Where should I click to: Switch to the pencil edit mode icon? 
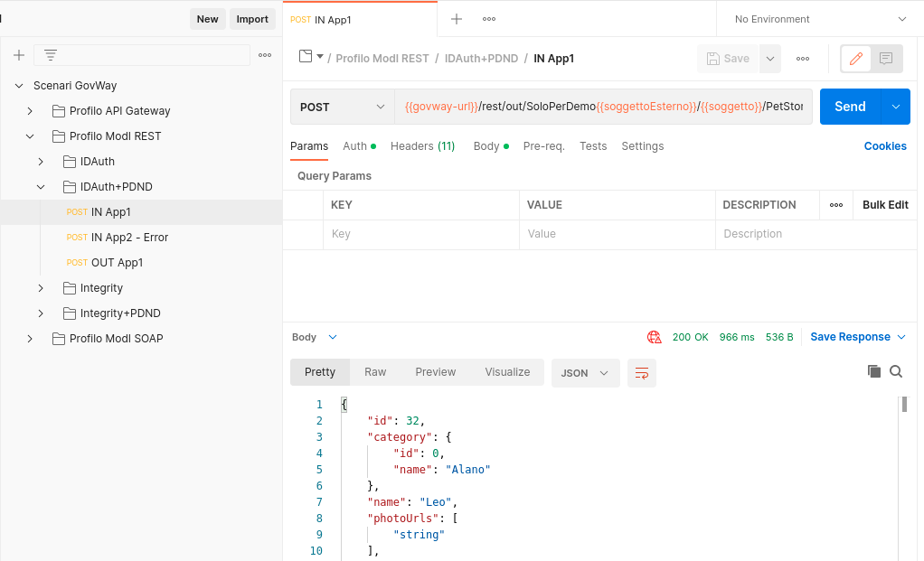click(x=856, y=59)
